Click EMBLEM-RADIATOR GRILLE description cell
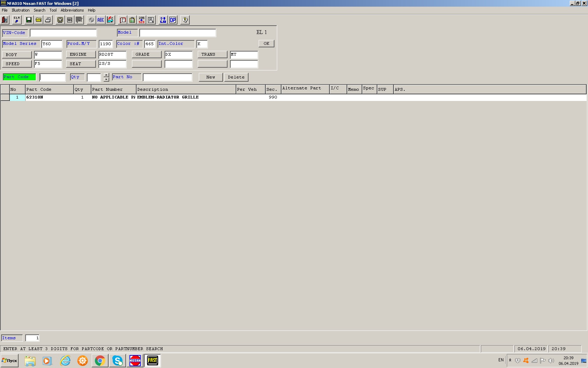588x368 pixels. pyautogui.click(x=186, y=97)
